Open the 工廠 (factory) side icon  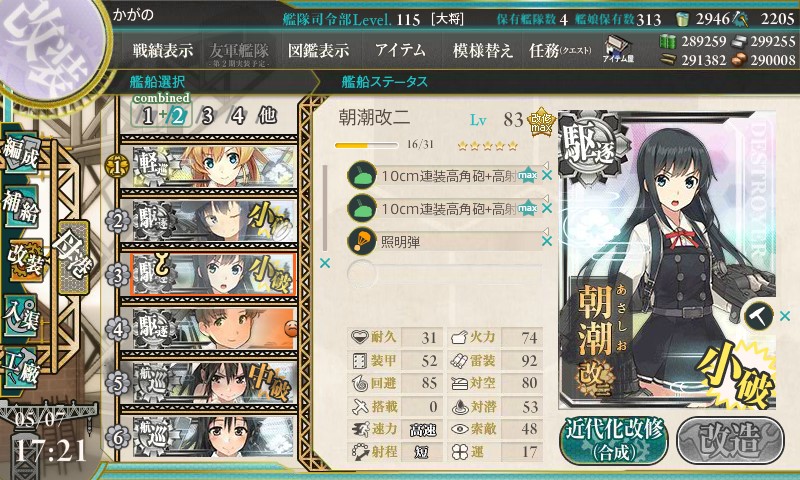click(x=20, y=368)
